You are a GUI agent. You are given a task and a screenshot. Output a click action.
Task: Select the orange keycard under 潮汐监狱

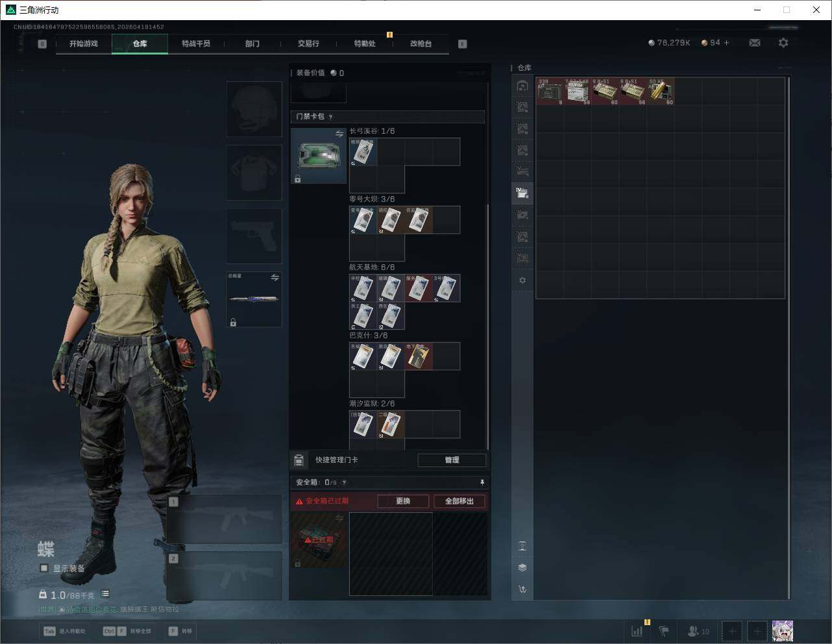391,425
